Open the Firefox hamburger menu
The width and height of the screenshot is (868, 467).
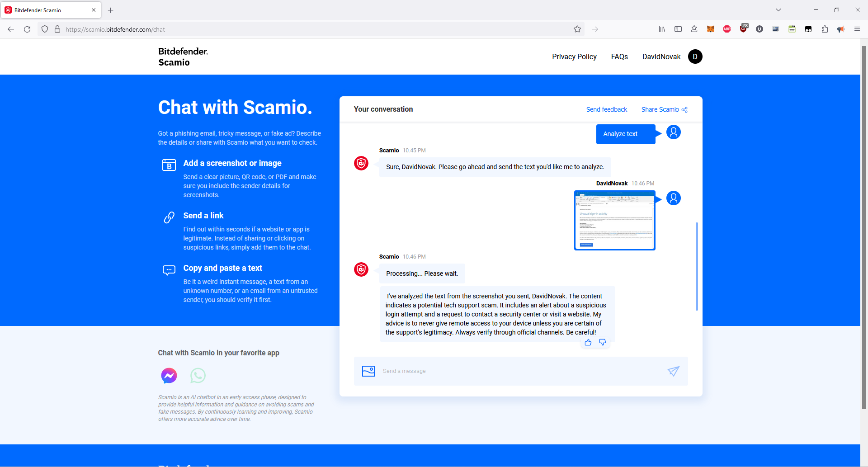[857, 29]
